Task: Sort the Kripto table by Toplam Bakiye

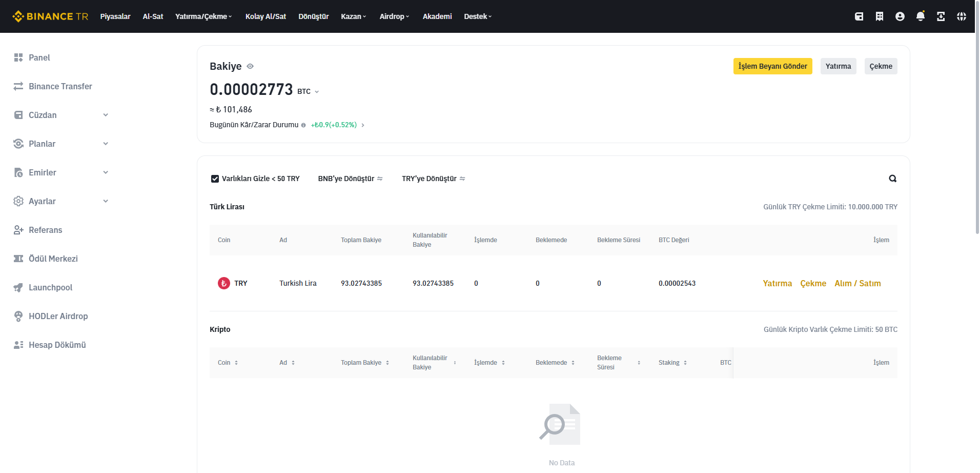Action: pos(387,363)
